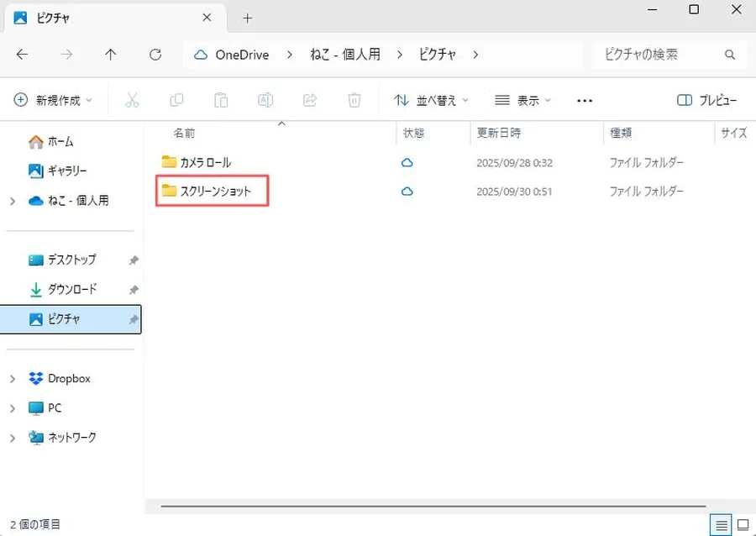Click the Cut scissors icon in toolbar
The width and height of the screenshot is (756, 536).
(x=132, y=100)
